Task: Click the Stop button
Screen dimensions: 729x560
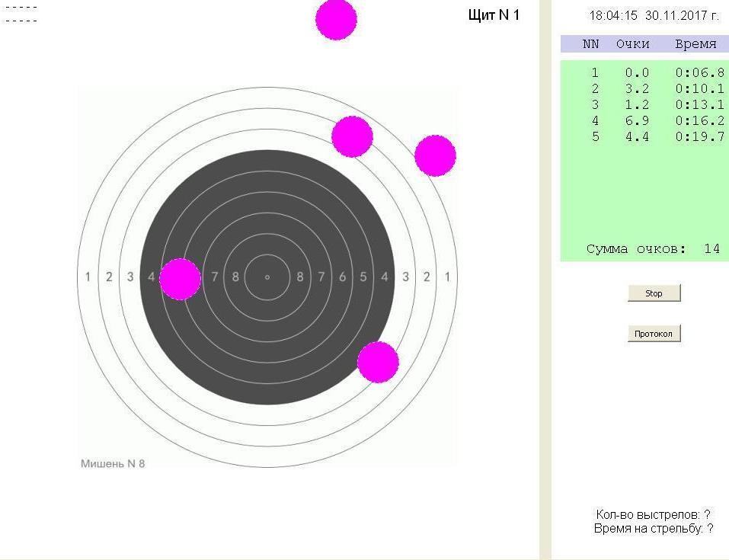Action: pos(654,293)
